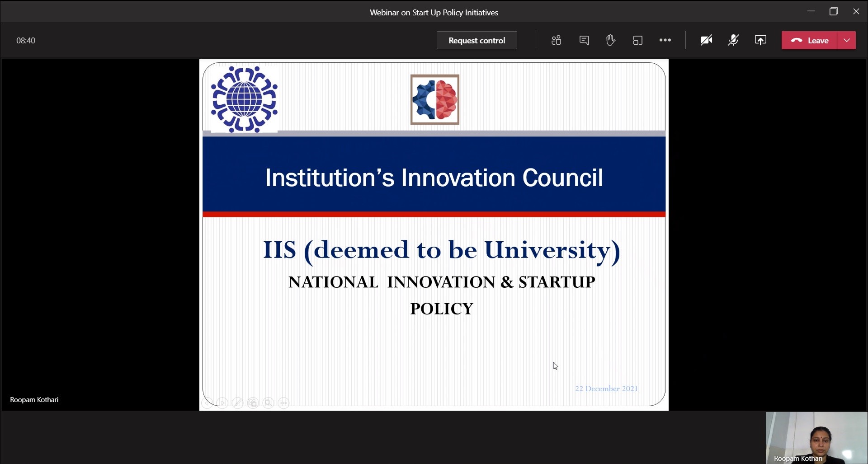Show the meeting participants panel
This screenshot has width=868, height=464.
pyautogui.click(x=556, y=40)
